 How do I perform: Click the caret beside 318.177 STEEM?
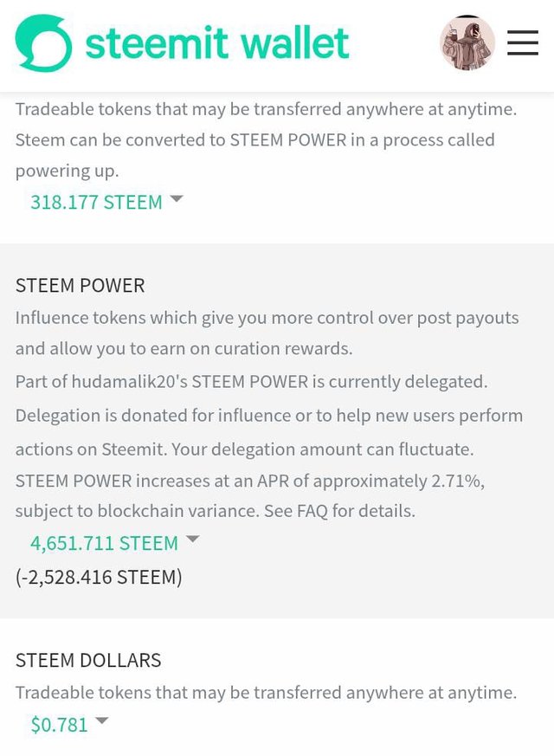pyautogui.click(x=177, y=198)
